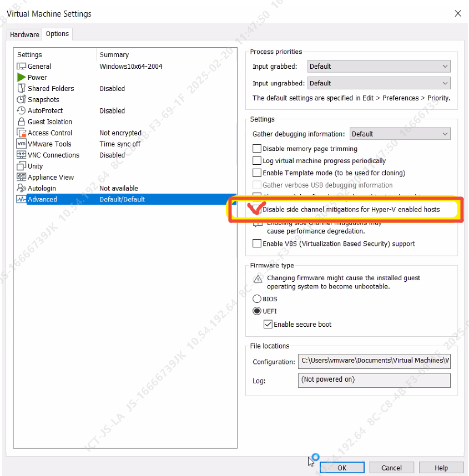This screenshot has width=469, height=476.
Task: Select the UEFI firmware radio button
Action: coord(257,311)
